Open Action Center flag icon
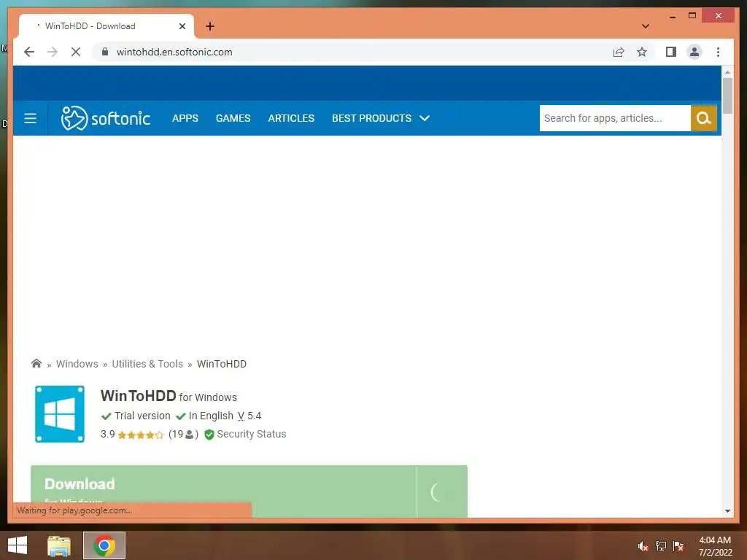This screenshot has width=747, height=560. point(678,546)
